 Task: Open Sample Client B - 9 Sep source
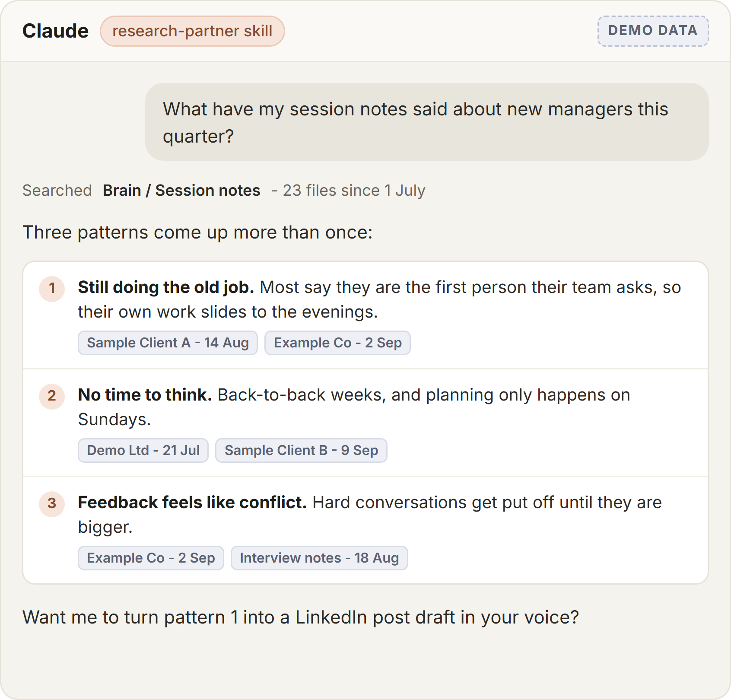[x=301, y=451]
